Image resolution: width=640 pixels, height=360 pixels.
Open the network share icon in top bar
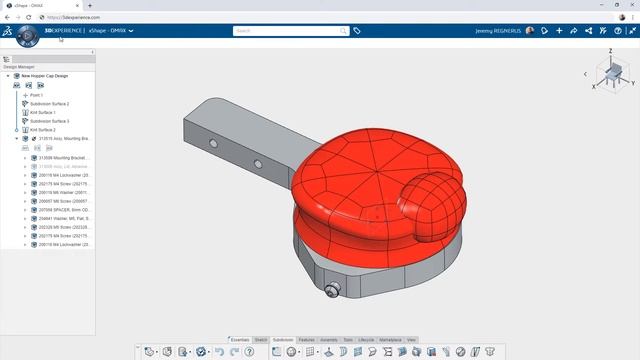588,31
